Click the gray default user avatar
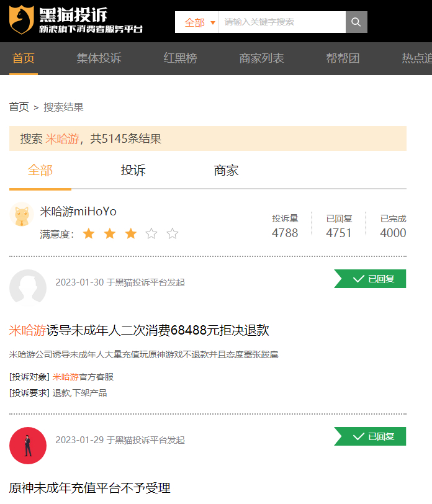This screenshot has height=504, width=432. (28, 288)
